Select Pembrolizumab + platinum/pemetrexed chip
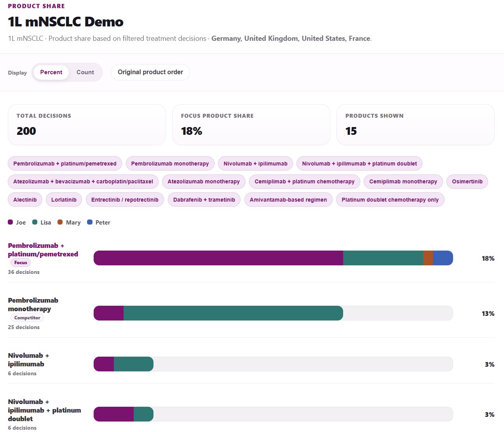Viewport: 504px width, 432px height. 65,164
